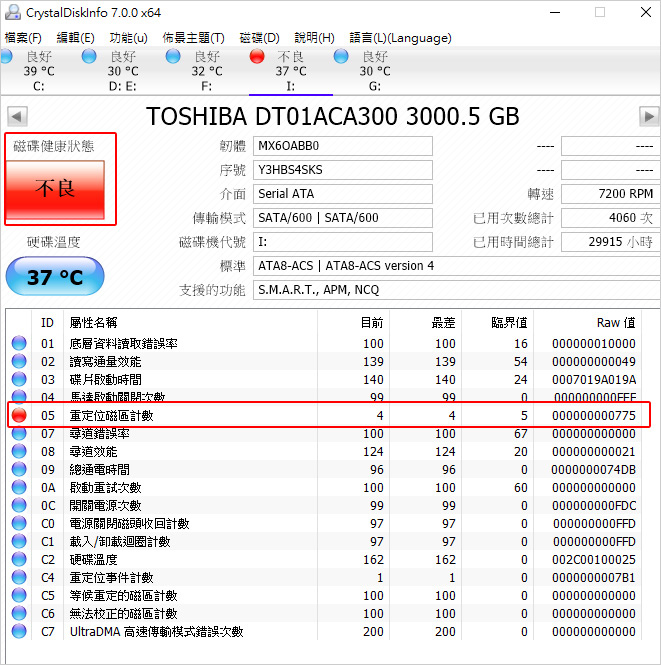661x665 pixels.
Task: Select the 讀寫通量效能 attribute name
Action: click(x=106, y=362)
